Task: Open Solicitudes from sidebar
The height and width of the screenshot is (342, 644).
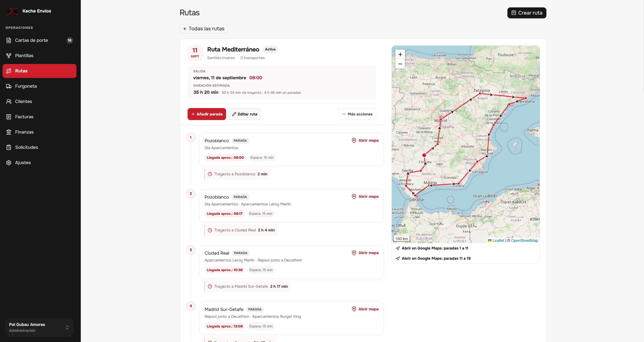Action: 40,147
